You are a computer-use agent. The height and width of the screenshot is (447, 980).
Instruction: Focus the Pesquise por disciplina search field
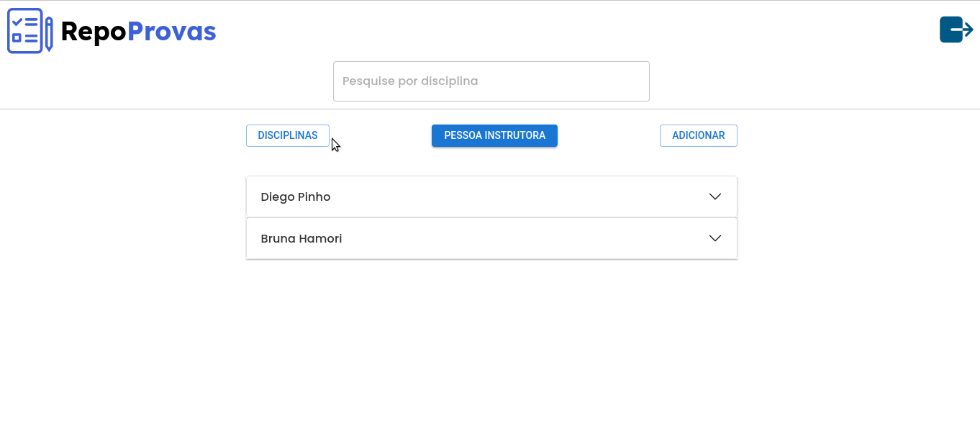(x=491, y=81)
